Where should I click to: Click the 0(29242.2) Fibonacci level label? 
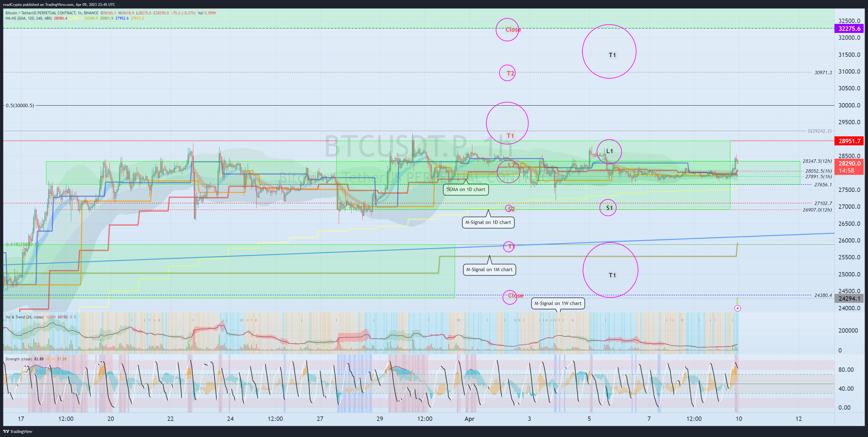coord(819,131)
